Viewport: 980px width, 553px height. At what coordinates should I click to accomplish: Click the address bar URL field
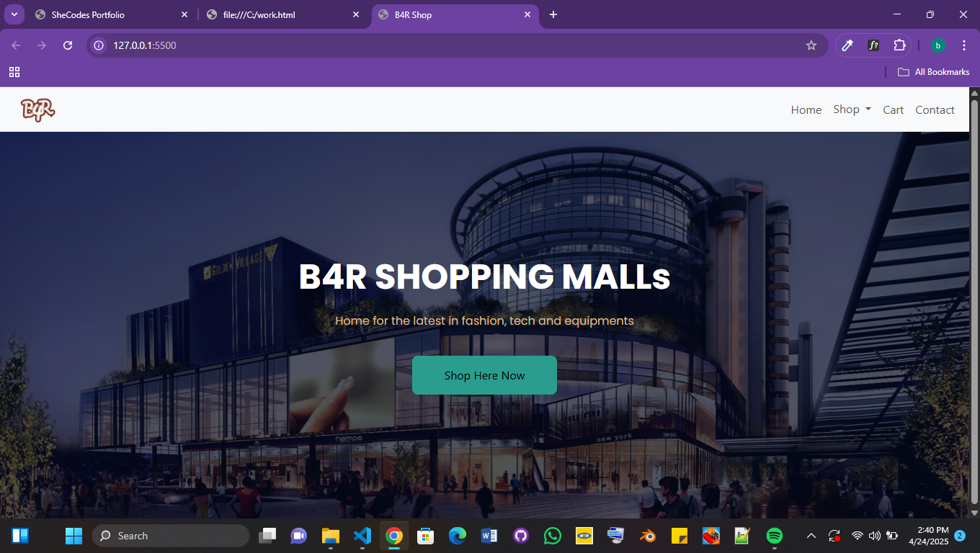point(432,45)
